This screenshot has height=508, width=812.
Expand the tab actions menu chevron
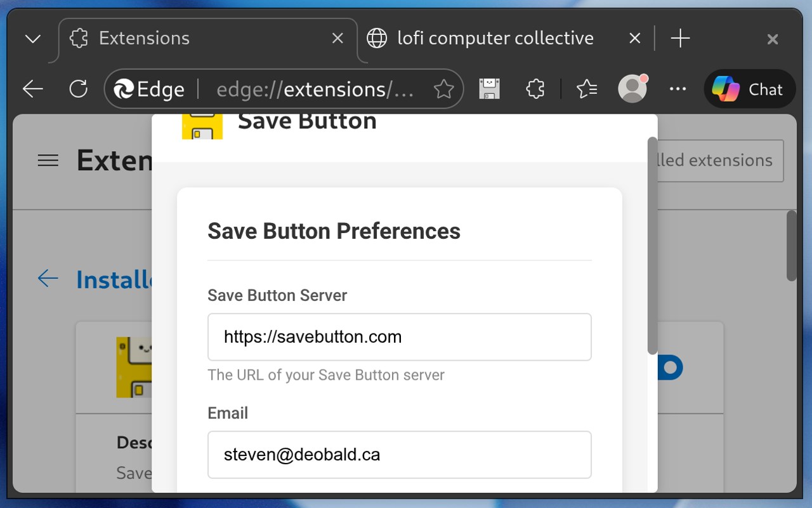tap(32, 39)
